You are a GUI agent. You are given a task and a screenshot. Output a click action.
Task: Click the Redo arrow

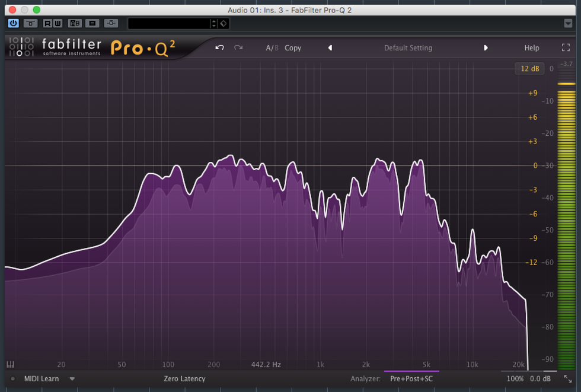[238, 48]
